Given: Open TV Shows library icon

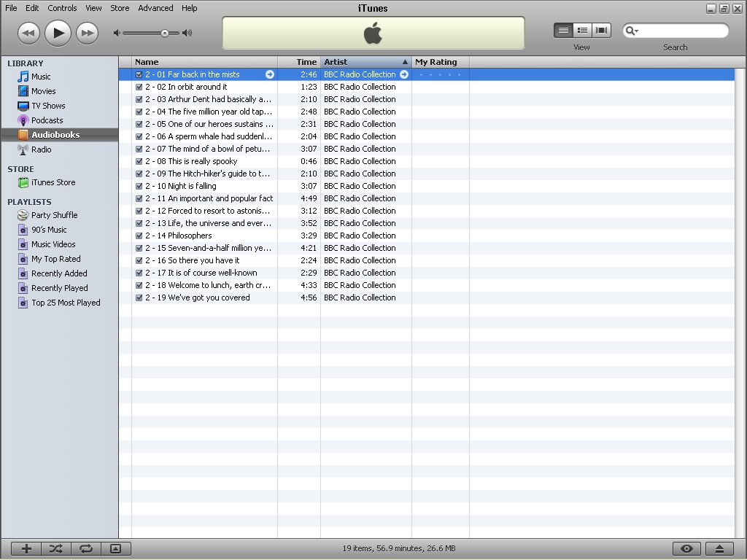Looking at the screenshot, I should (x=23, y=106).
